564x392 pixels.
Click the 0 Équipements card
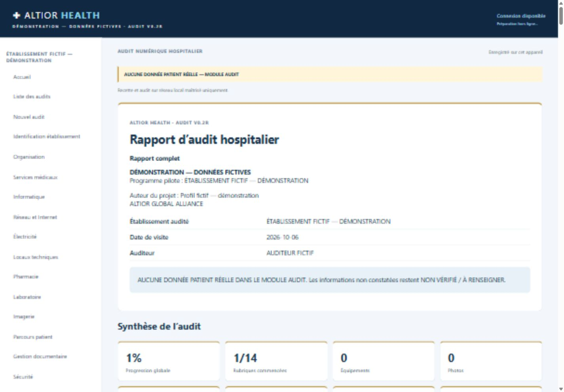[x=384, y=361]
